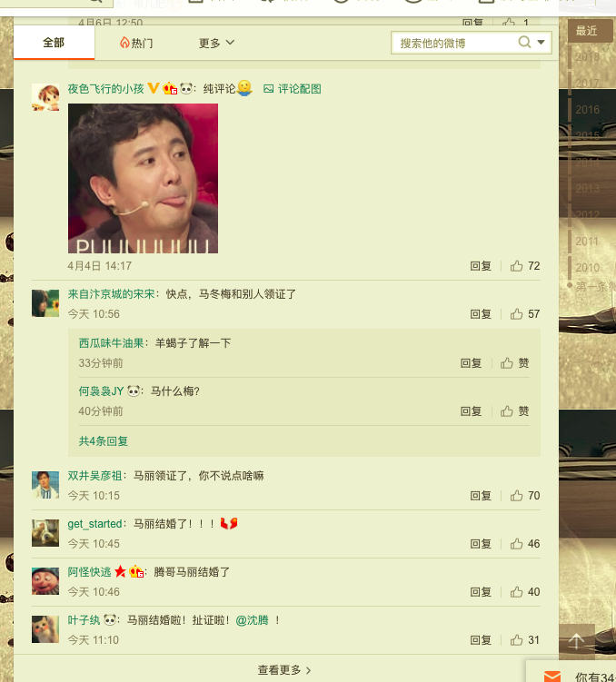Click the 评论配图 picture icon
Screen dimensions: 616x682
pos(268,89)
